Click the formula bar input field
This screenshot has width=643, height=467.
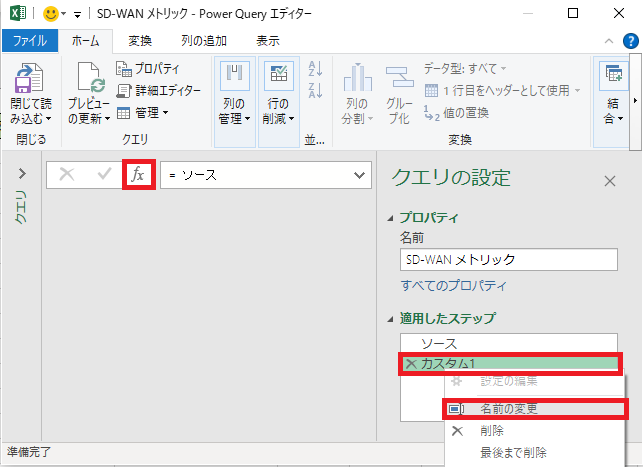[x=258, y=175]
